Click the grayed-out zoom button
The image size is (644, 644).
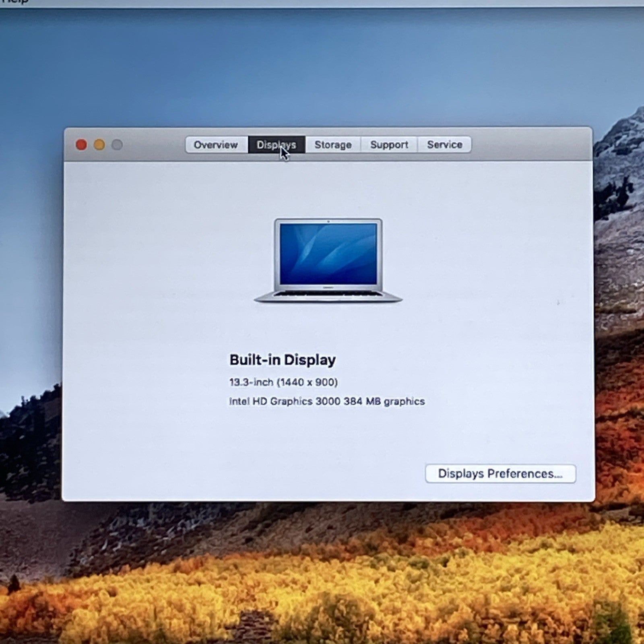pyautogui.click(x=117, y=144)
